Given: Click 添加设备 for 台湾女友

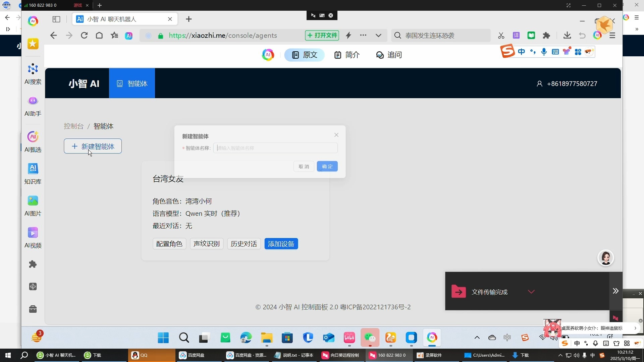Looking at the screenshot, I should coord(281,244).
